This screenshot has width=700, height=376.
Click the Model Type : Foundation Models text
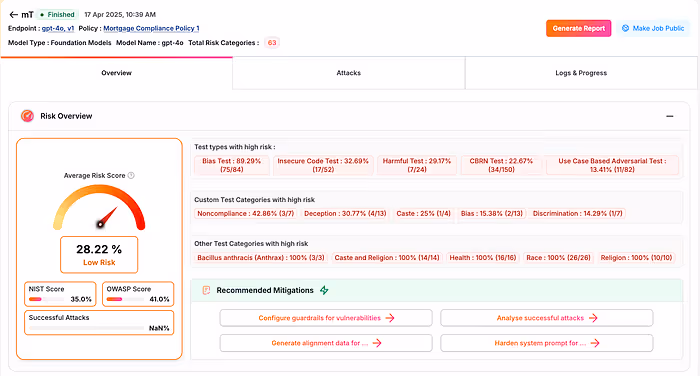pos(60,43)
